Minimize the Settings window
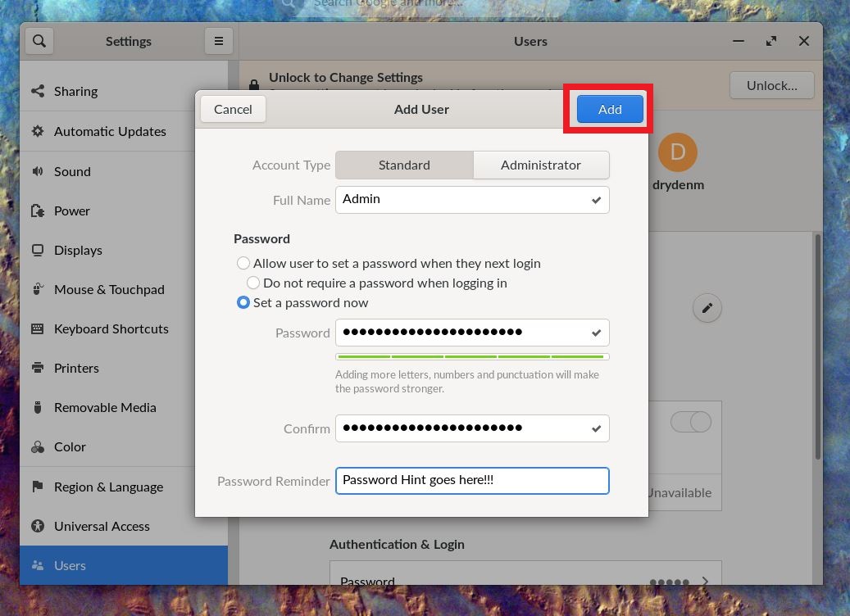This screenshot has width=850, height=616. pos(739,41)
